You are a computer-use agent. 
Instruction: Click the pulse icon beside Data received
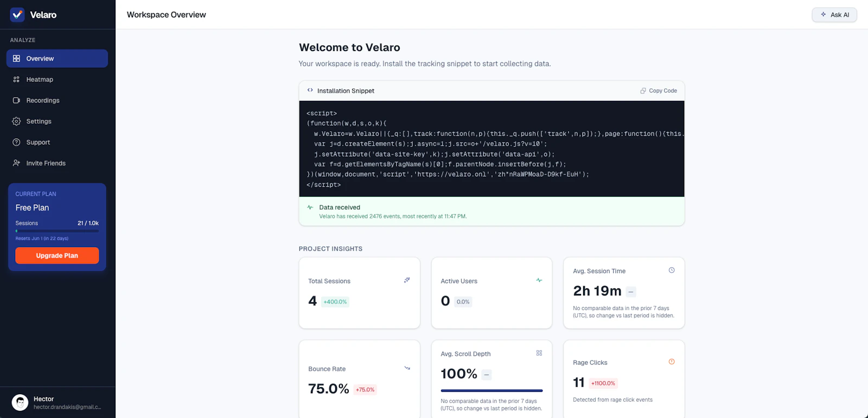tap(310, 207)
